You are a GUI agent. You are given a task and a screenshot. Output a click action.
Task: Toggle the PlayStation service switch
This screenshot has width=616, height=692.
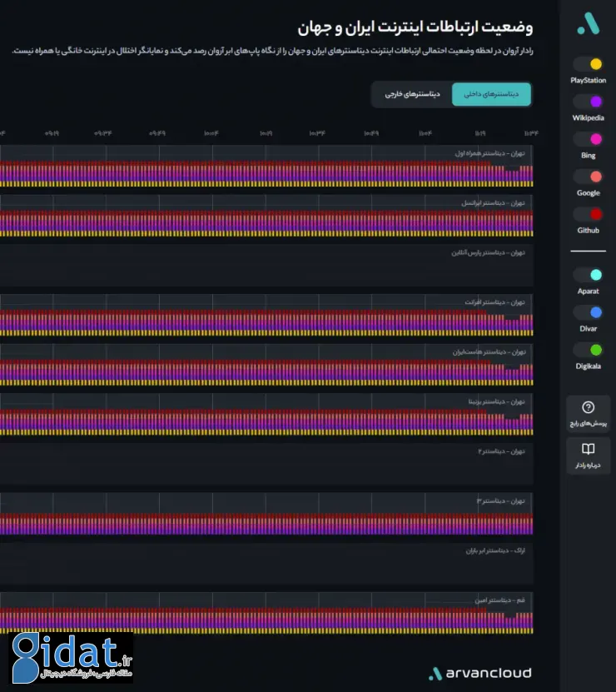[x=589, y=64]
